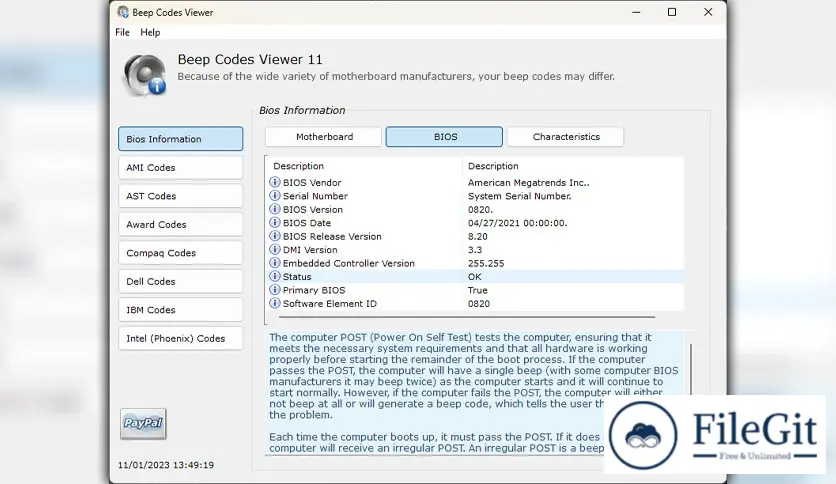Open the File menu
This screenshot has width=836, height=484.
[x=122, y=32]
